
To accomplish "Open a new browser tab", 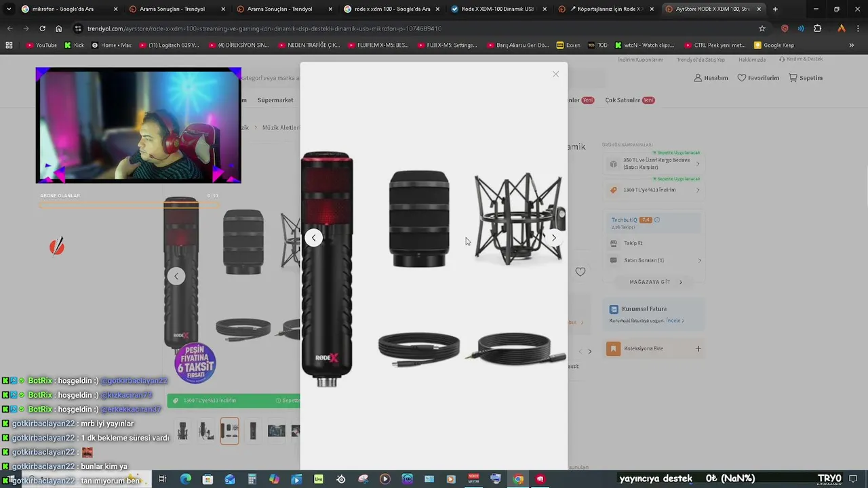I will click(x=775, y=9).
